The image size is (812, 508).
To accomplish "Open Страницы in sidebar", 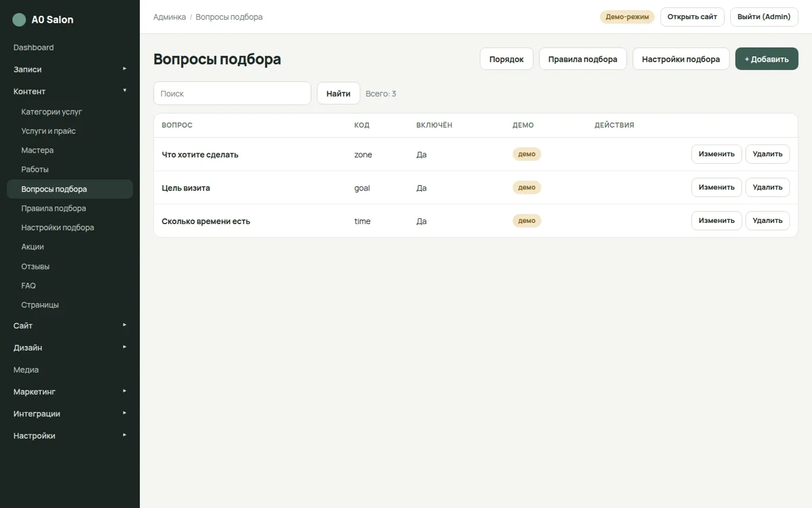I will pos(70,305).
